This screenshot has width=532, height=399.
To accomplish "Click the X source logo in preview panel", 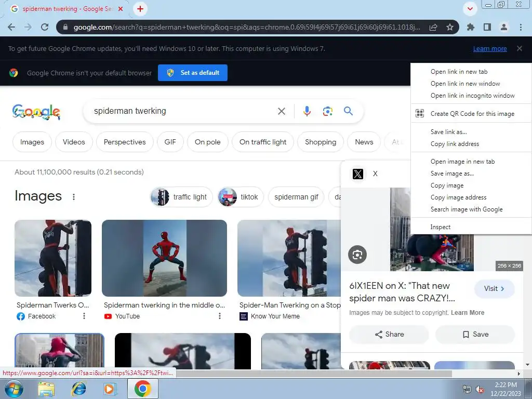I will click(357, 174).
